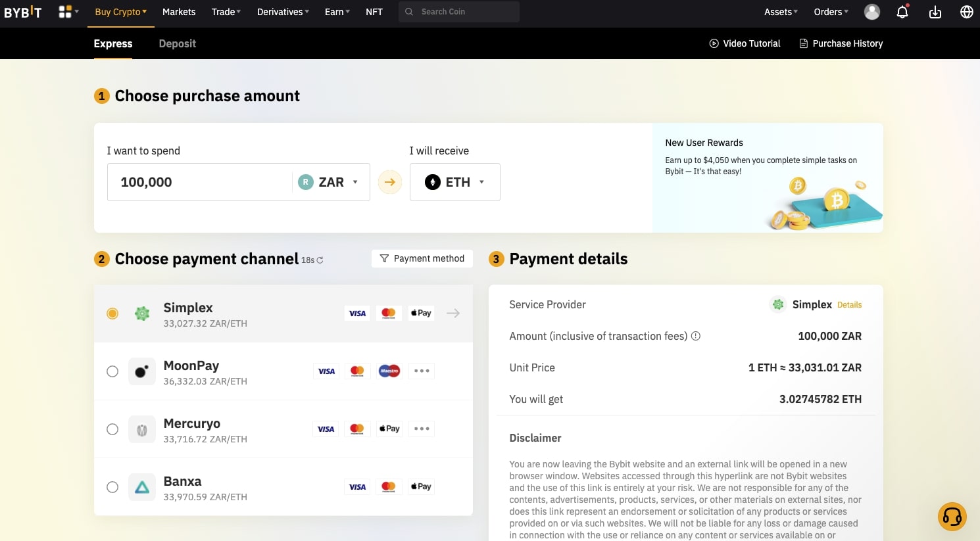Image resolution: width=980 pixels, height=541 pixels.
Task: Click Visa icon in Simplex row
Action: (357, 314)
